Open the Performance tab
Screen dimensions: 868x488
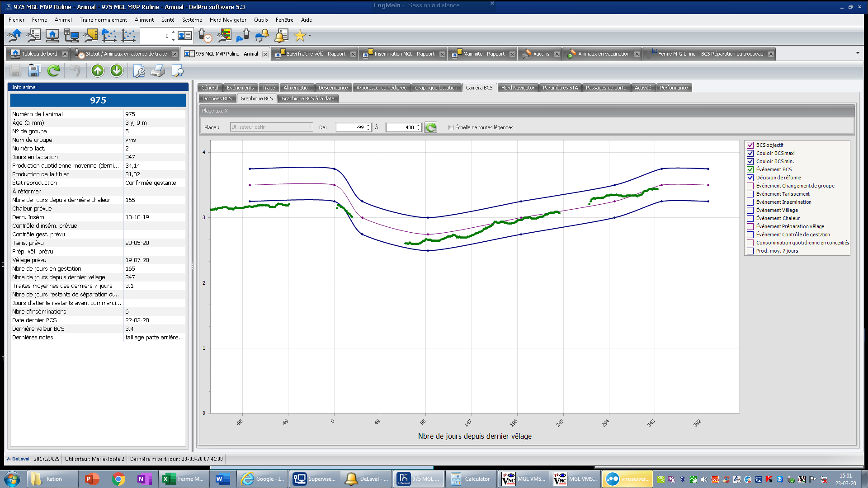pyautogui.click(x=674, y=88)
